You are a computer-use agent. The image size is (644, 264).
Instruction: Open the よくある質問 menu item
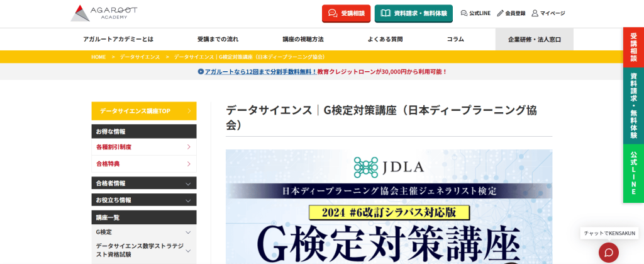pyautogui.click(x=386, y=40)
